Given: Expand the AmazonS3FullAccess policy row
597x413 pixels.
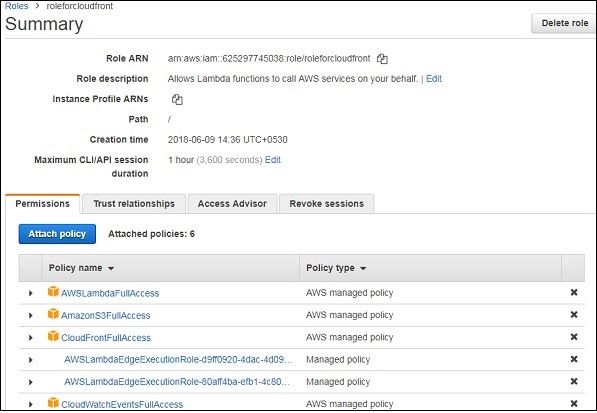Looking at the screenshot, I should [30, 315].
